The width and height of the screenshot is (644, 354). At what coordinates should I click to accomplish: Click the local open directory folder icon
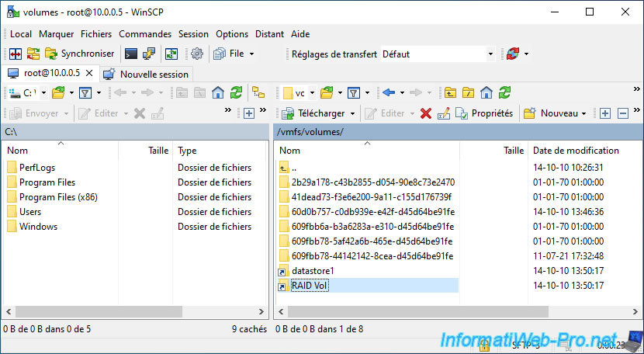coord(58,93)
